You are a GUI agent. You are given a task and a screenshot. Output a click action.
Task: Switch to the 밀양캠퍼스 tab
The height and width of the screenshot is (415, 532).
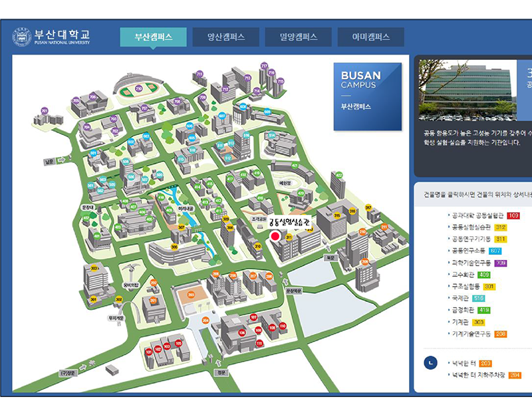pyautogui.click(x=298, y=37)
